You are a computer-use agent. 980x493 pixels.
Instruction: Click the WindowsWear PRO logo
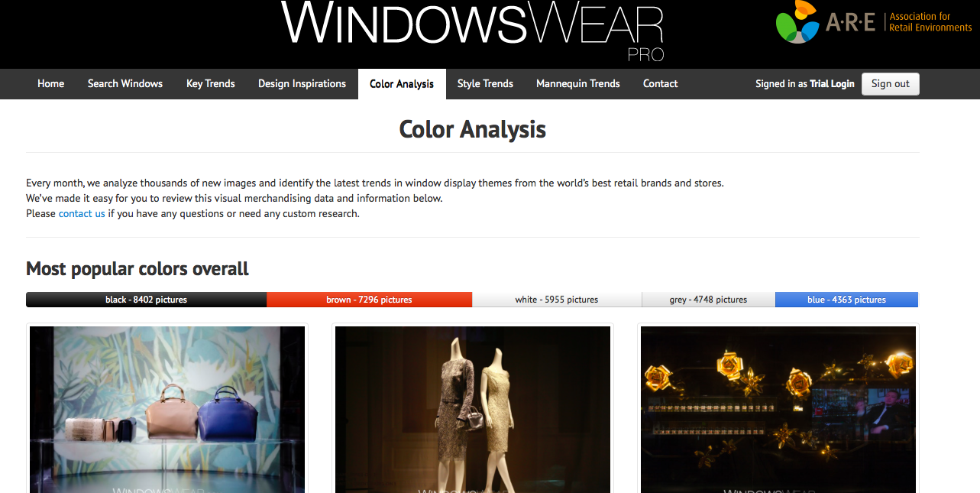[473, 31]
